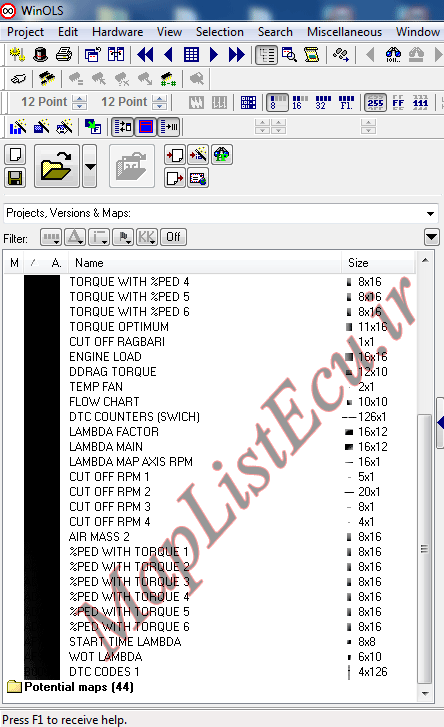Go forward with the single right arrow
This screenshot has height=727, width=444.
click(x=214, y=55)
